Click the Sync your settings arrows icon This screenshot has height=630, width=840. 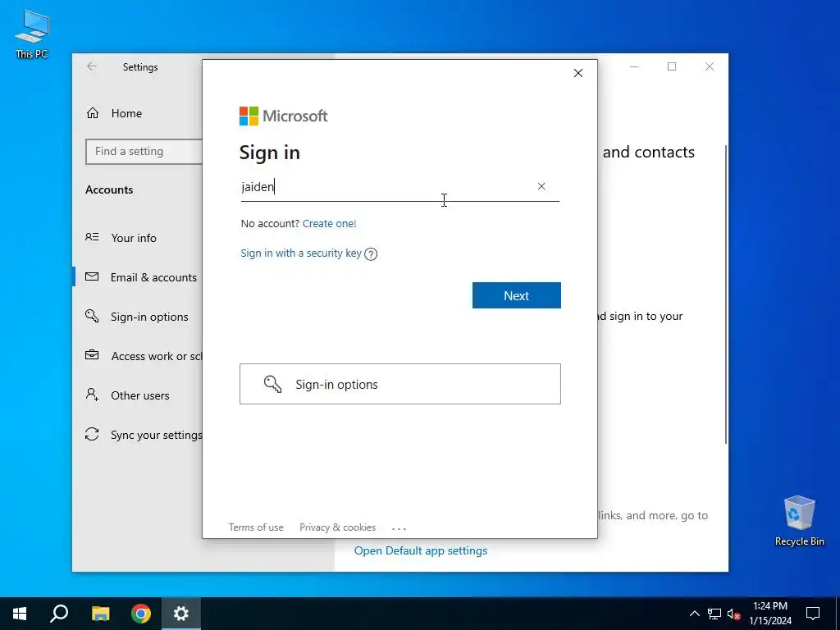pos(92,434)
